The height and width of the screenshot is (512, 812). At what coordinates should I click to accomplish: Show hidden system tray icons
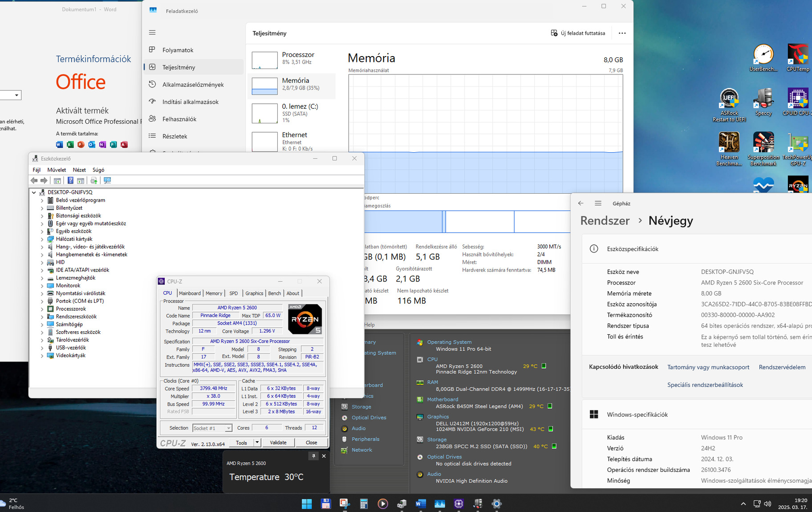tap(743, 504)
